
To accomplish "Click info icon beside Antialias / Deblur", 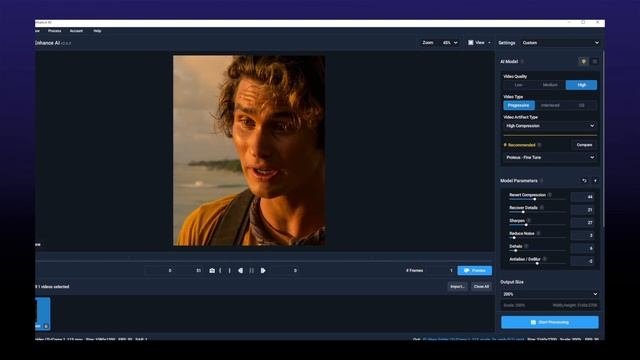I will tap(544, 259).
